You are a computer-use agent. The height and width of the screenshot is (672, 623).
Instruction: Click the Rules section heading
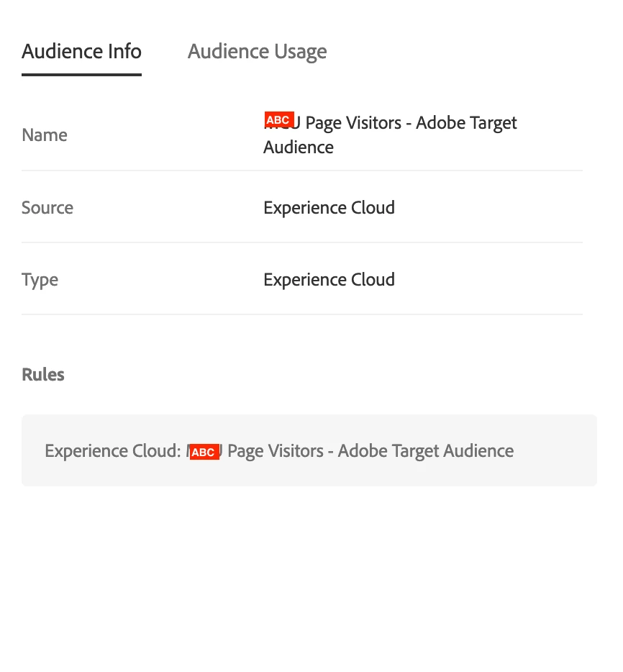tap(43, 375)
